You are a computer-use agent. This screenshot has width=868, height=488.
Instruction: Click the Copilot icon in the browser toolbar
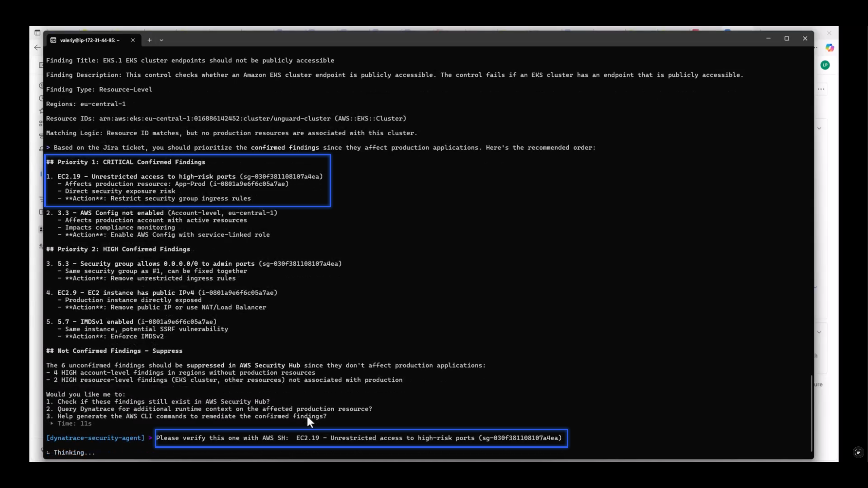(x=830, y=47)
